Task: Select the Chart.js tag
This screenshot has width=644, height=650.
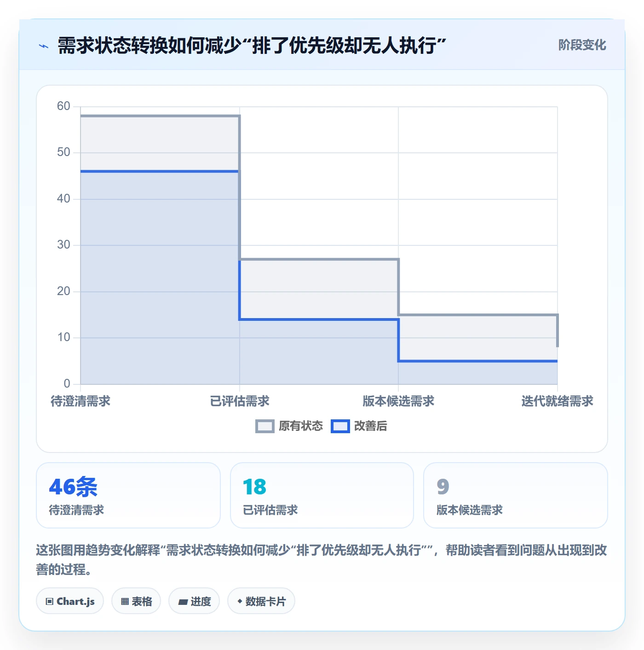Action: tap(70, 601)
